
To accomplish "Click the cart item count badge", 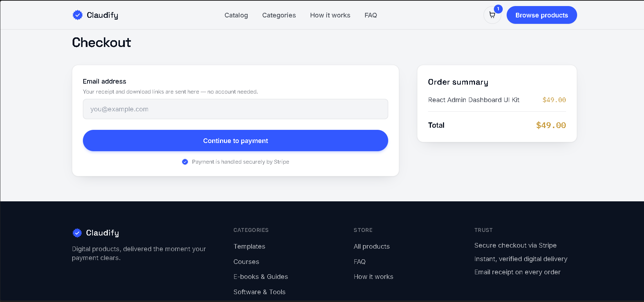I will click(498, 9).
